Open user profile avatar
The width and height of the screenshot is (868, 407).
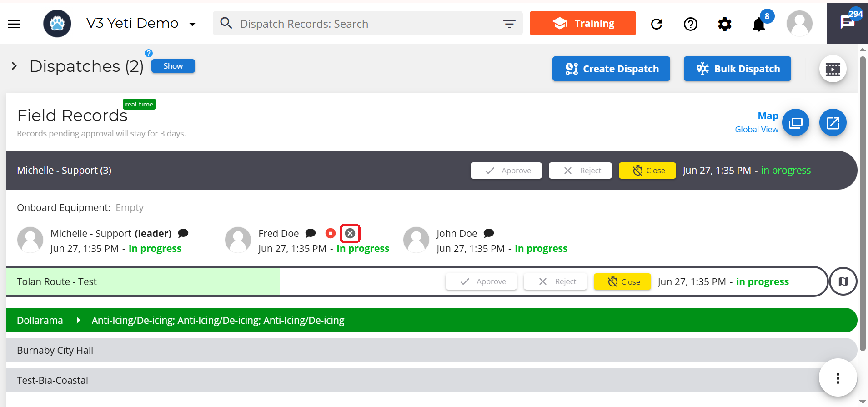pyautogui.click(x=799, y=23)
